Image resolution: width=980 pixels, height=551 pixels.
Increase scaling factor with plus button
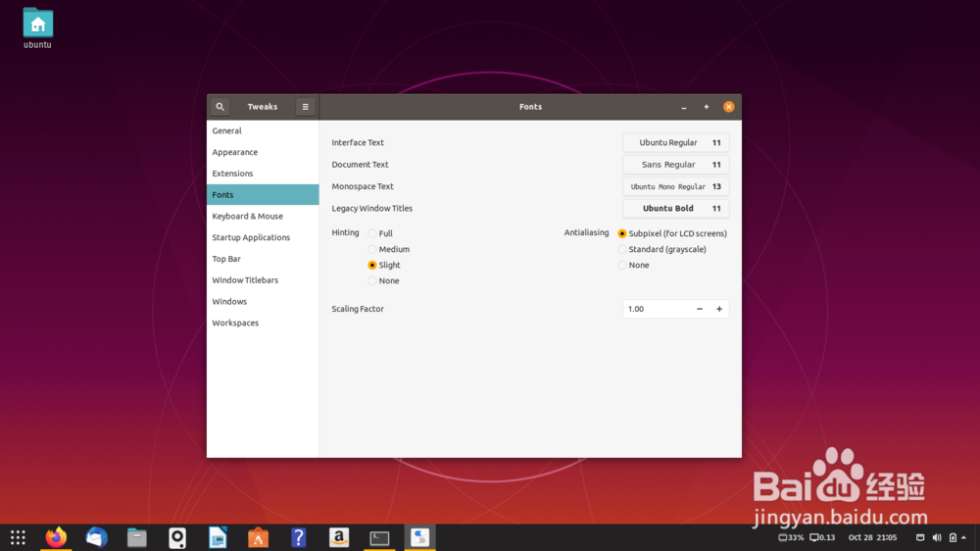(x=718, y=309)
